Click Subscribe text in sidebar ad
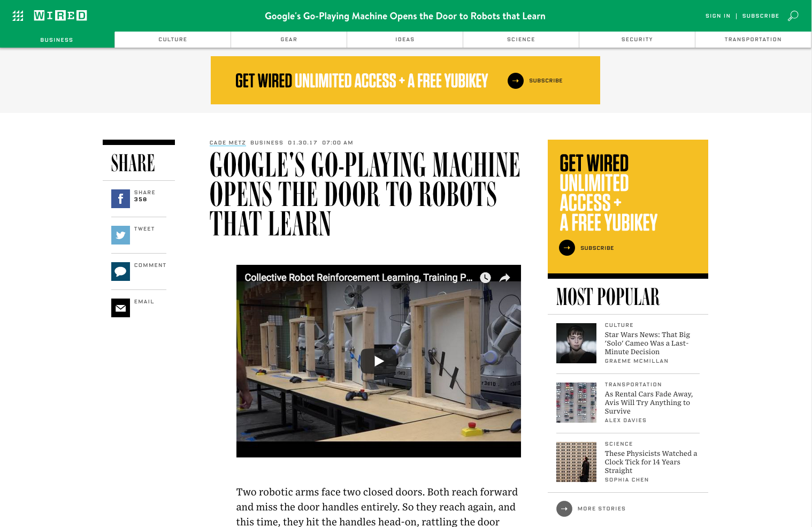 pos(597,248)
